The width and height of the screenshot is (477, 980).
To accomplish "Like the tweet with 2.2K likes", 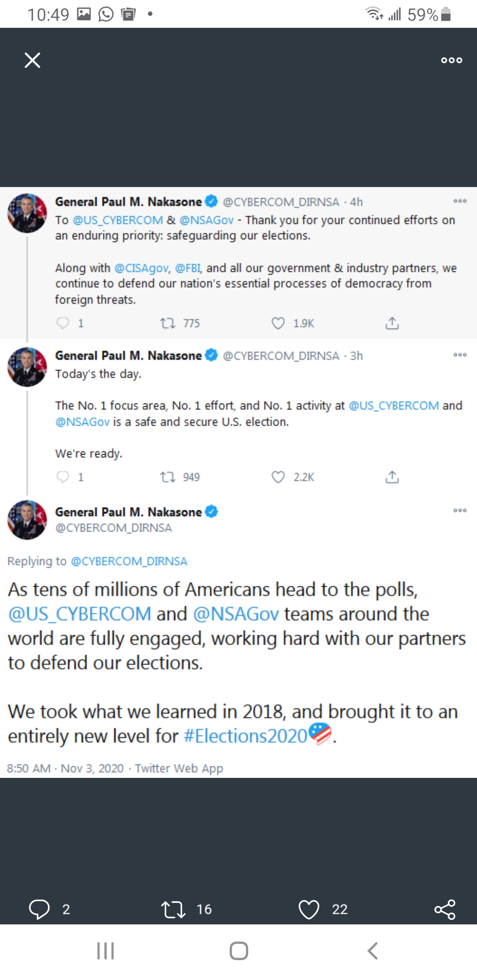I will click(278, 477).
